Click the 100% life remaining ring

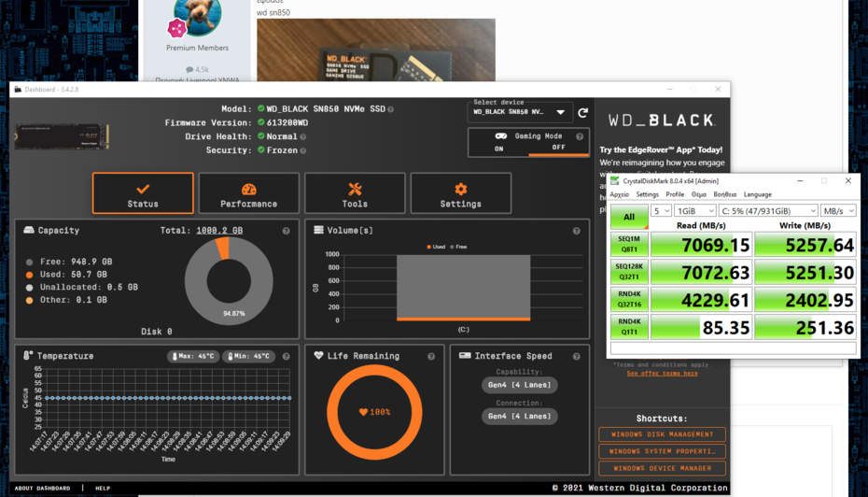375,412
